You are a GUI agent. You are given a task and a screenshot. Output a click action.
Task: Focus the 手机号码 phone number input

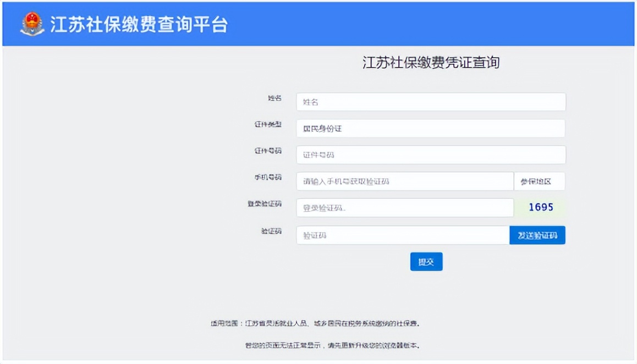405,181
